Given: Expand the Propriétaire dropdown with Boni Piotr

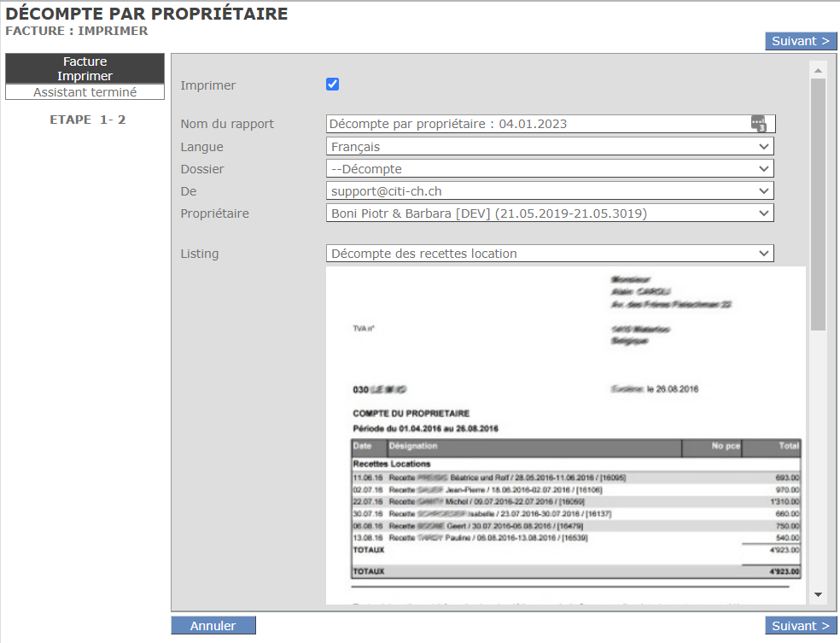Looking at the screenshot, I should 550,213.
